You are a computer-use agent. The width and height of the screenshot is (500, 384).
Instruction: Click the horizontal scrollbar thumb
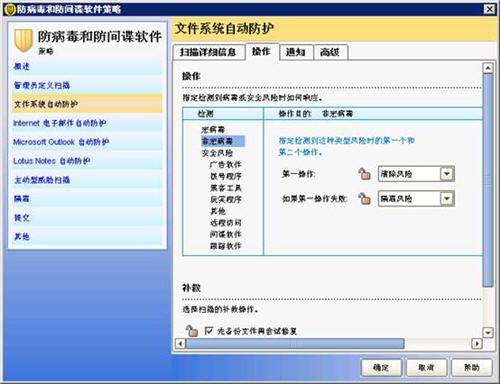295,343
